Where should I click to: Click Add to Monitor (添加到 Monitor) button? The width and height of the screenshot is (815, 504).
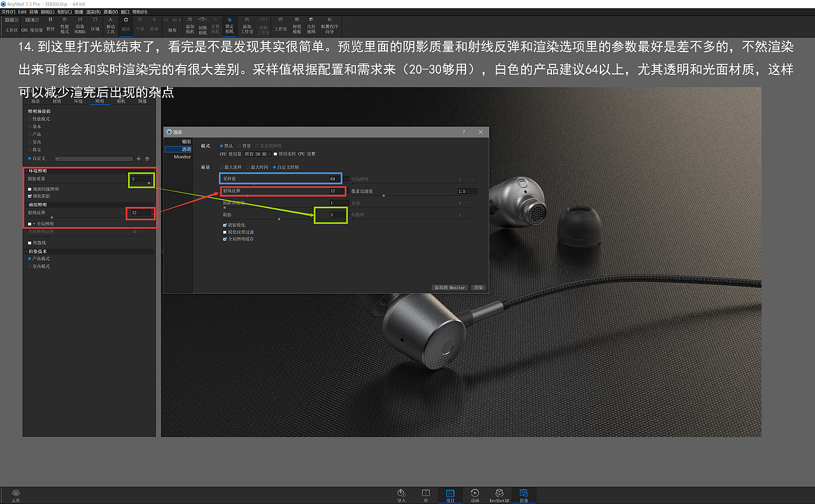(x=450, y=288)
